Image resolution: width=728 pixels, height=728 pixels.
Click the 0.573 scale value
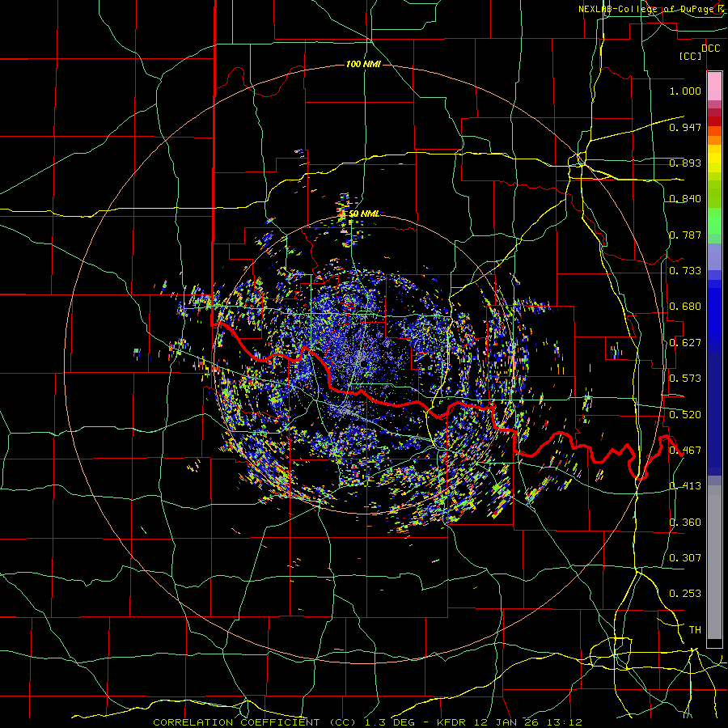pyautogui.click(x=685, y=379)
